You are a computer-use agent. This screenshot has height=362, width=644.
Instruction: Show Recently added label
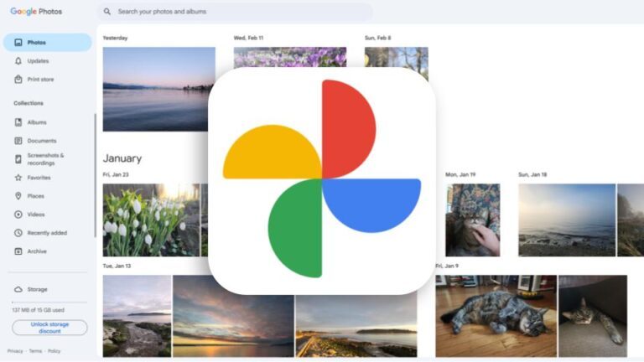[47, 233]
